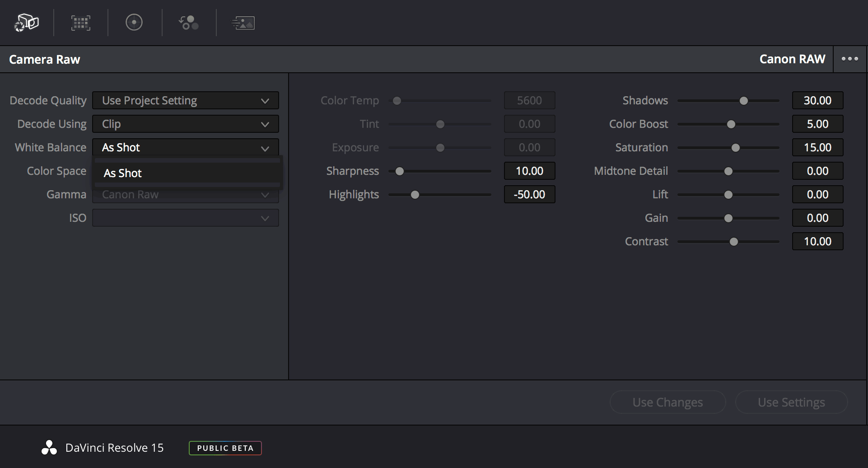This screenshot has width=868, height=468.
Task: Adjust the Lift slider handle
Action: [x=728, y=195]
